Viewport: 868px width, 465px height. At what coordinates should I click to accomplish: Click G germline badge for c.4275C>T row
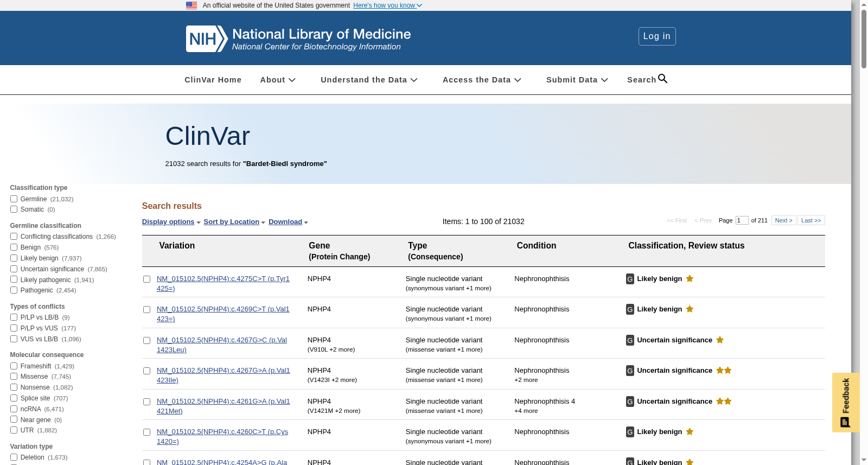(x=630, y=279)
